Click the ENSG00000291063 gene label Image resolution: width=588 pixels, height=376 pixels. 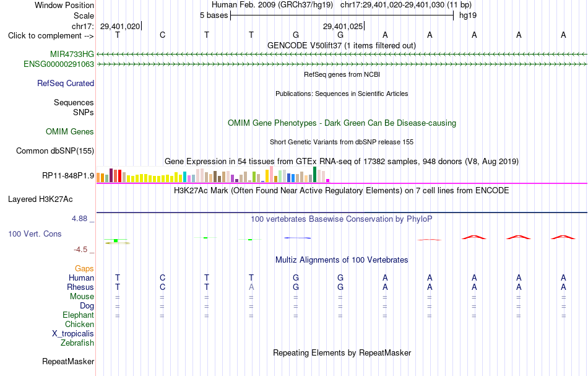click(59, 64)
